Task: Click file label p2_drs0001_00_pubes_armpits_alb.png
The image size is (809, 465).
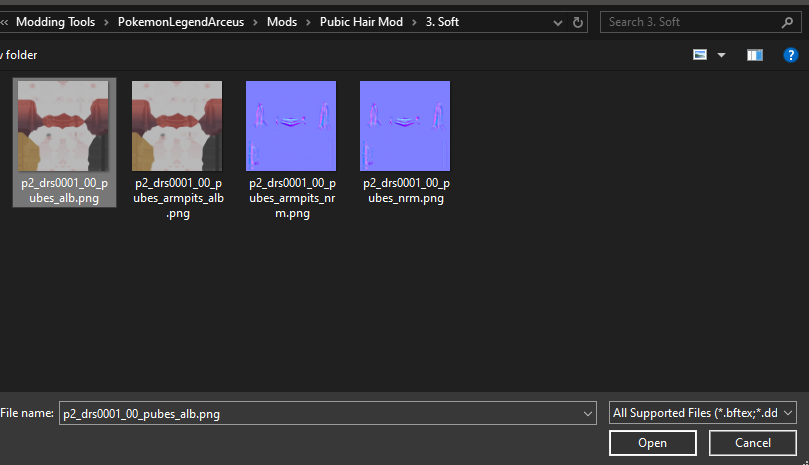Action: 178,198
